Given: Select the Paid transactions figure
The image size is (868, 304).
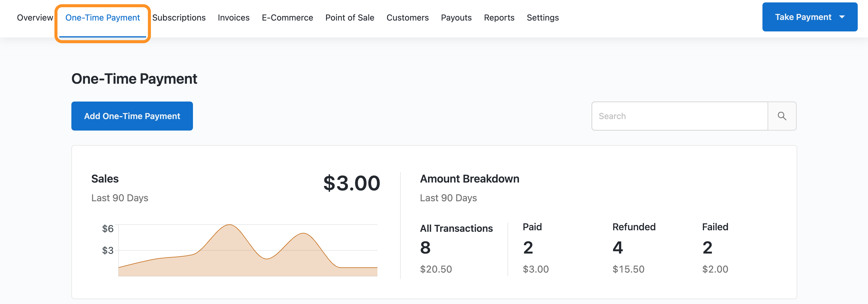Looking at the screenshot, I should tap(528, 248).
